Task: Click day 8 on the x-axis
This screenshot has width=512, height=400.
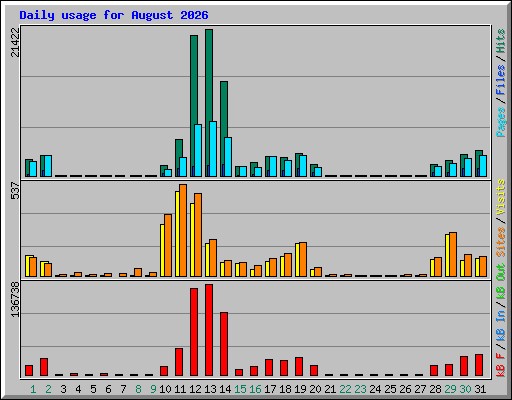Action: coord(138,389)
